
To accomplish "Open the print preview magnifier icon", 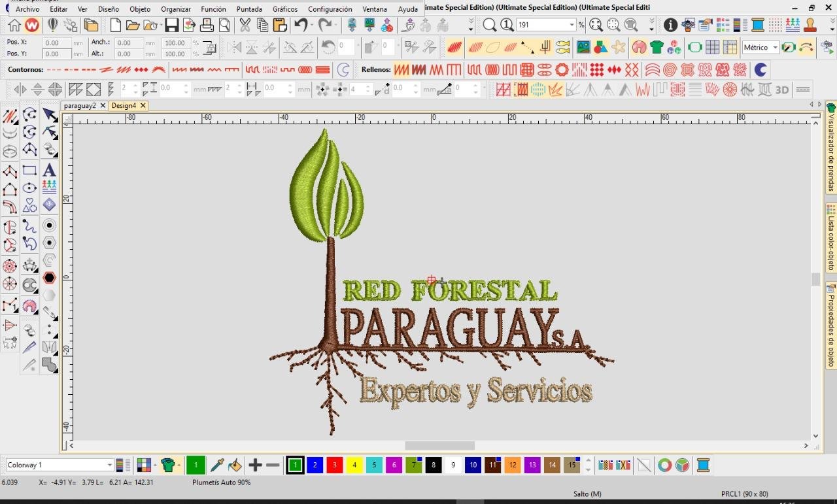I will 224,25.
